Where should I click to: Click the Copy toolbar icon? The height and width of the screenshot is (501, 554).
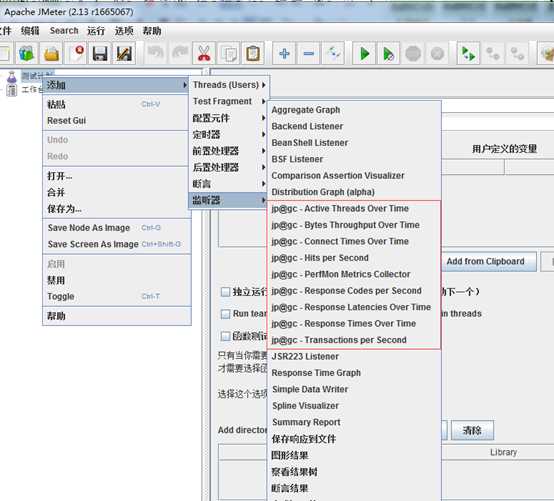(x=229, y=54)
